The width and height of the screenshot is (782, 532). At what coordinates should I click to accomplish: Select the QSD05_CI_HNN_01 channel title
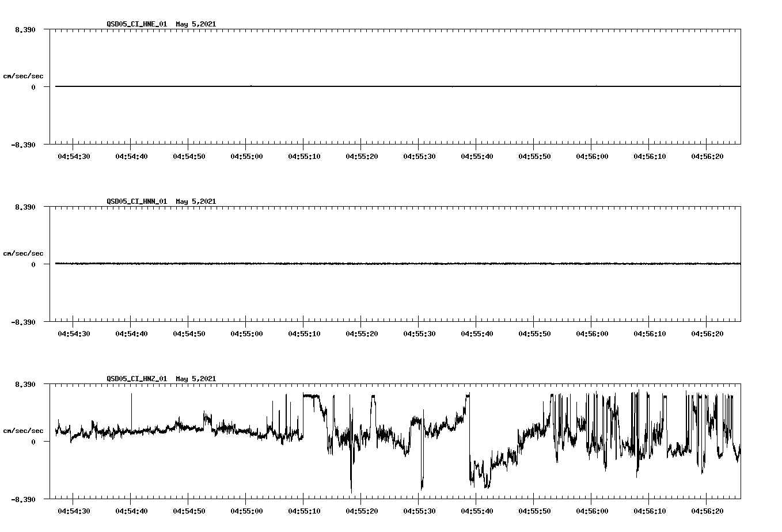click(x=136, y=202)
